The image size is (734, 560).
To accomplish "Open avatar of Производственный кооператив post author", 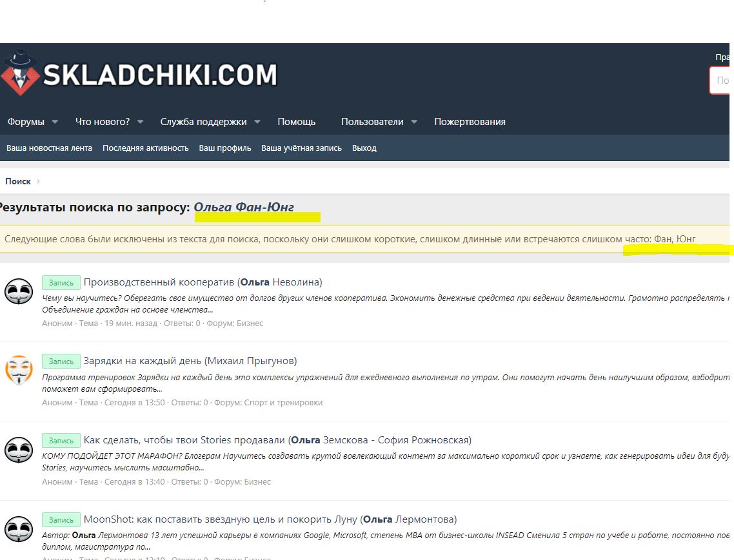I will (x=19, y=291).
